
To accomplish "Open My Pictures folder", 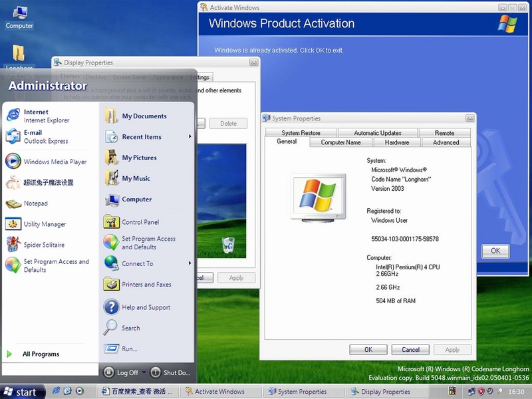I will point(130,158).
